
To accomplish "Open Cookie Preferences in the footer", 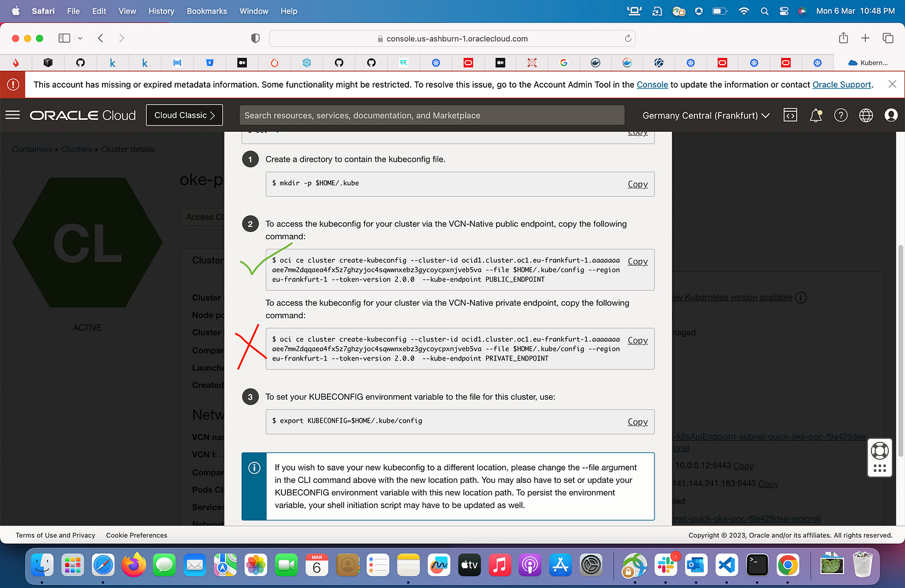I will pos(137,535).
